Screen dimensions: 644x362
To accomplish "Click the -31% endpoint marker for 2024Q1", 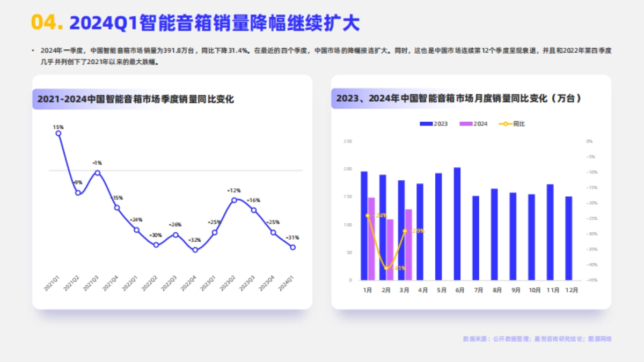I will click(x=292, y=247).
